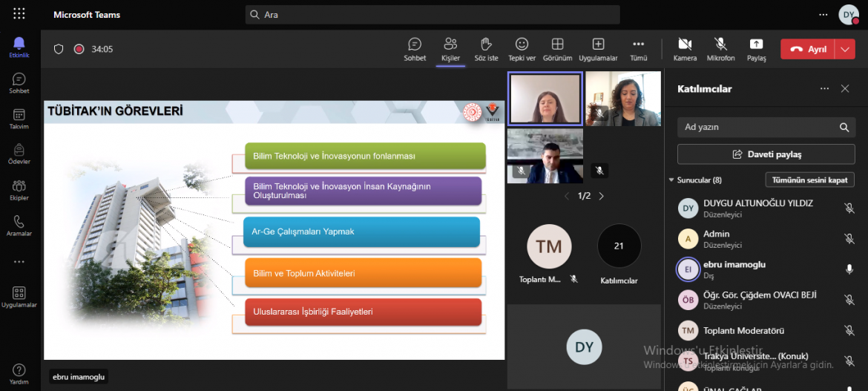Viewport: 868px width, 391px height.
Task: Click the red recording indicator
Action: pos(79,49)
